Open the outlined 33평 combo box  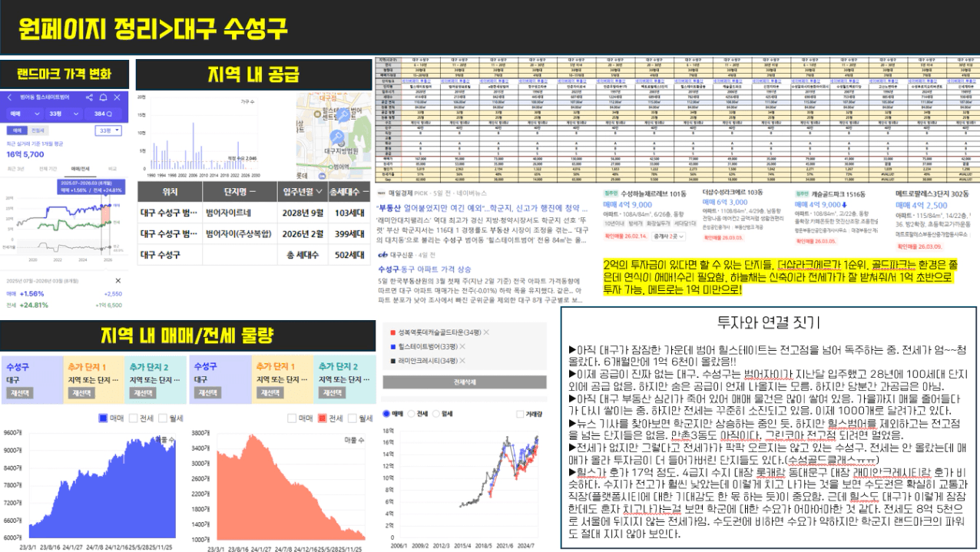point(108,131)
